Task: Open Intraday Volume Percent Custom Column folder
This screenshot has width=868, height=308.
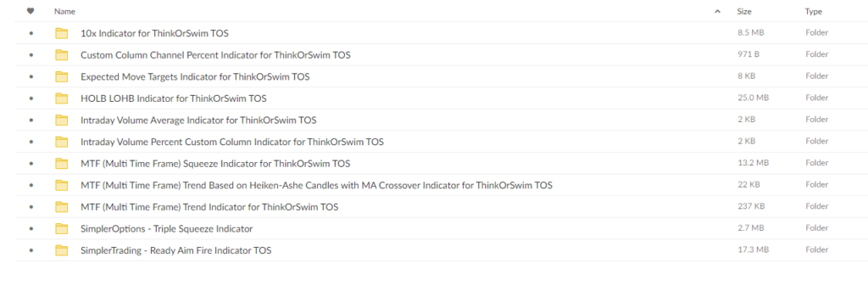Action: (x=232, y=142)
